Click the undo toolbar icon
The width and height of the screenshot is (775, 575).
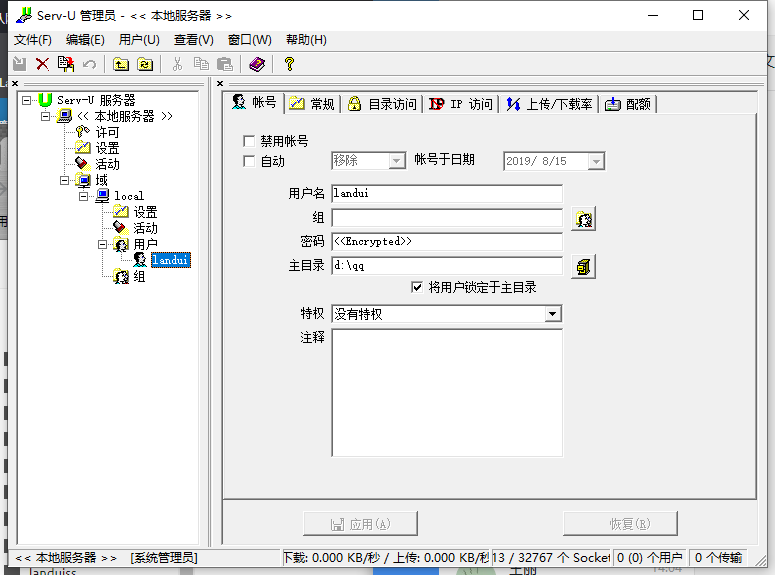pyautogui.click(x=89, y=64)
